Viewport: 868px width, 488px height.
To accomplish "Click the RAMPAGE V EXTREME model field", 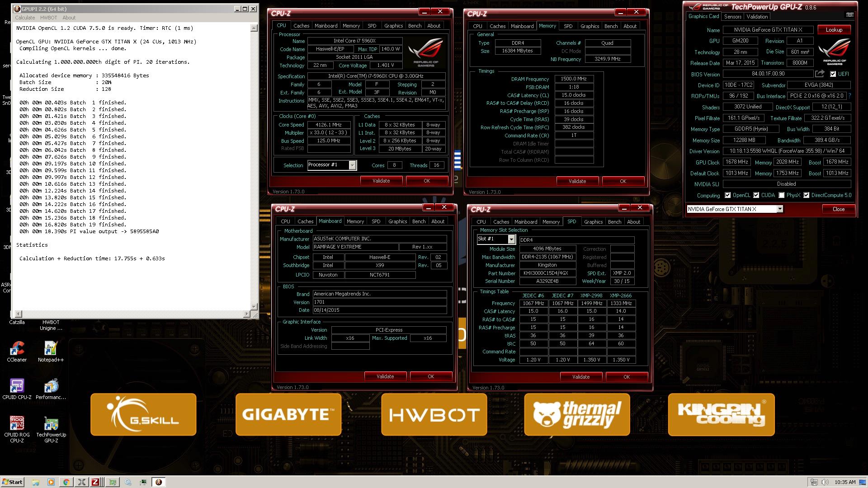I will [x=355, y=247].
